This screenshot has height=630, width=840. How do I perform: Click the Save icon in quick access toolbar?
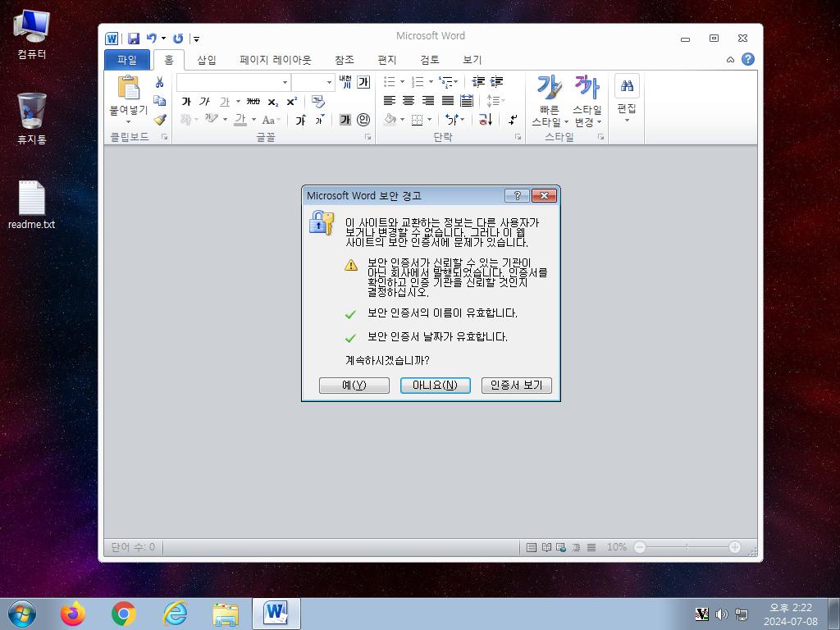[134, 39]
